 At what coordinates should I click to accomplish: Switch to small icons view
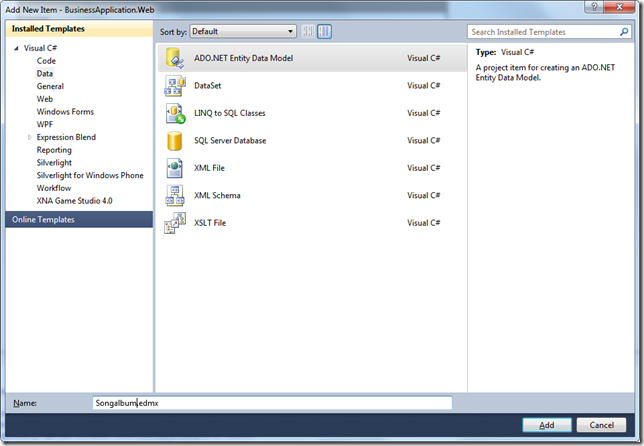tap(308, 31)
